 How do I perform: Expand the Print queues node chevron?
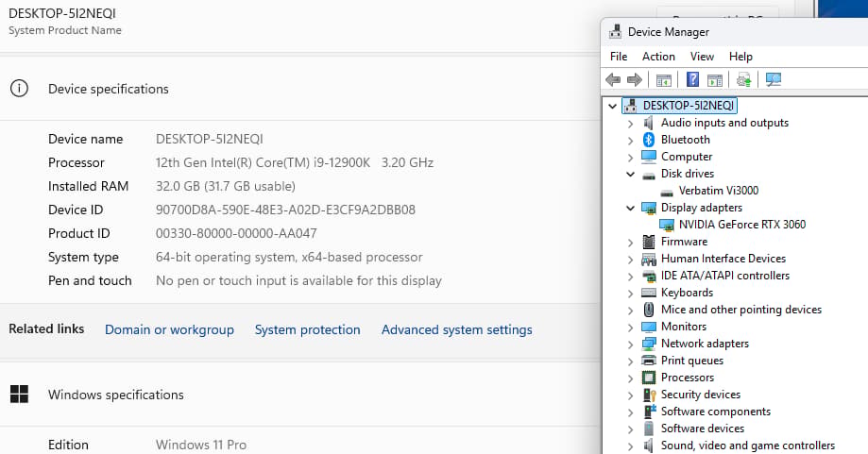[630, 362]
